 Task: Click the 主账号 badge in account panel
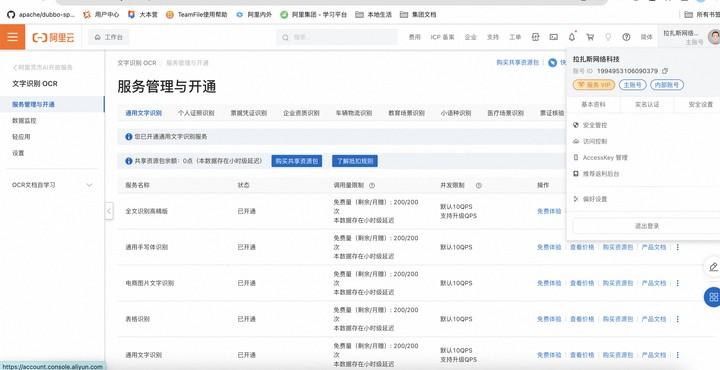click(x=633, y=85)
